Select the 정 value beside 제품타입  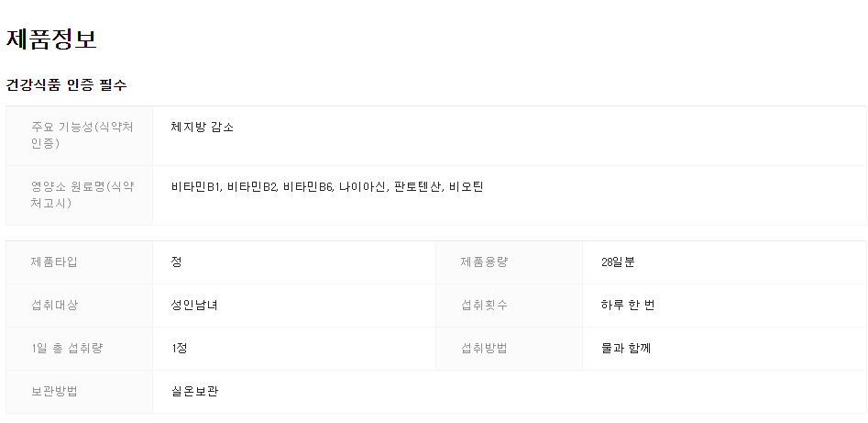pos(176,262)
